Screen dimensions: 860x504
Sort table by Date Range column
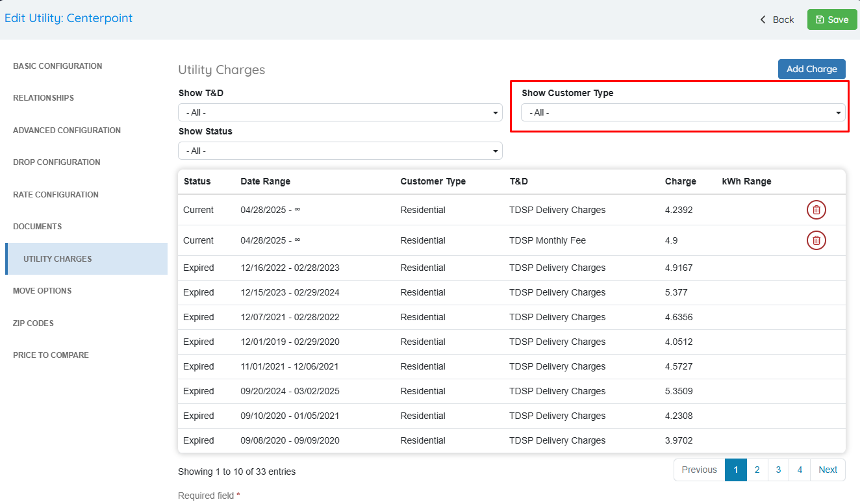click(265, 181)
